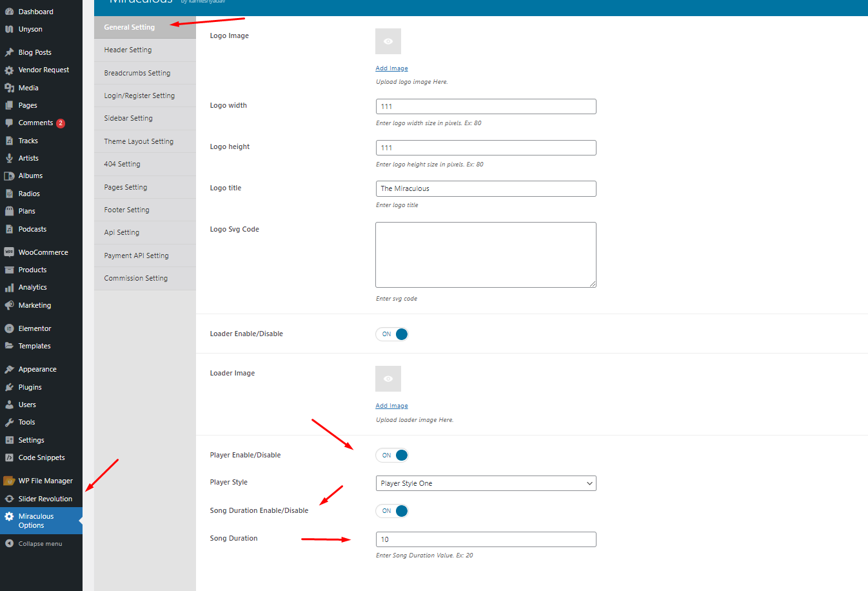
Task: Click the Pages icon in sidebar
Action: pyautogui.click(x=9, y=105)
